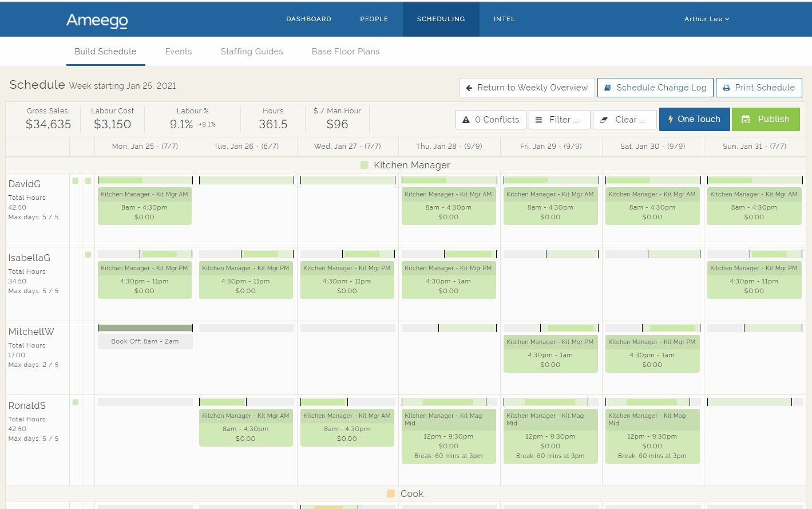Select the green Kitchen Manager color swatch in section header
Screen dimensions: 812x509
pos(365,165)
